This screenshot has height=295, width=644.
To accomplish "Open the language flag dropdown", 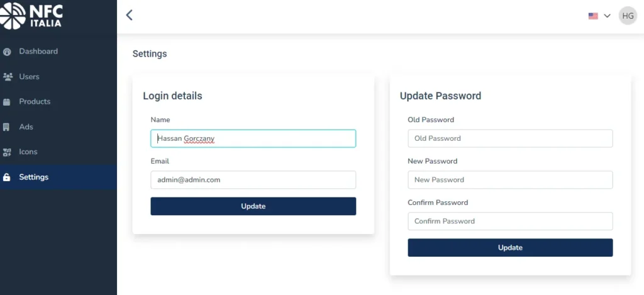I will point(593,16).
